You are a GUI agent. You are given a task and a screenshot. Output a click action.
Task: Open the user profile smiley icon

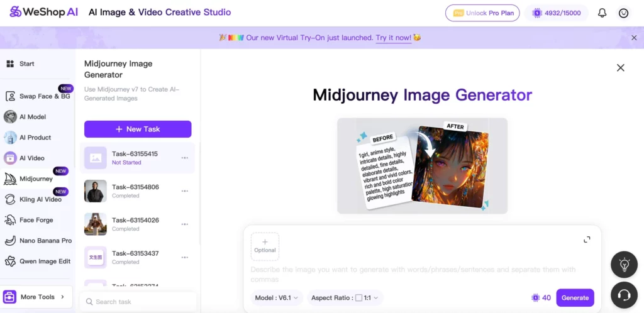point(623,13)
